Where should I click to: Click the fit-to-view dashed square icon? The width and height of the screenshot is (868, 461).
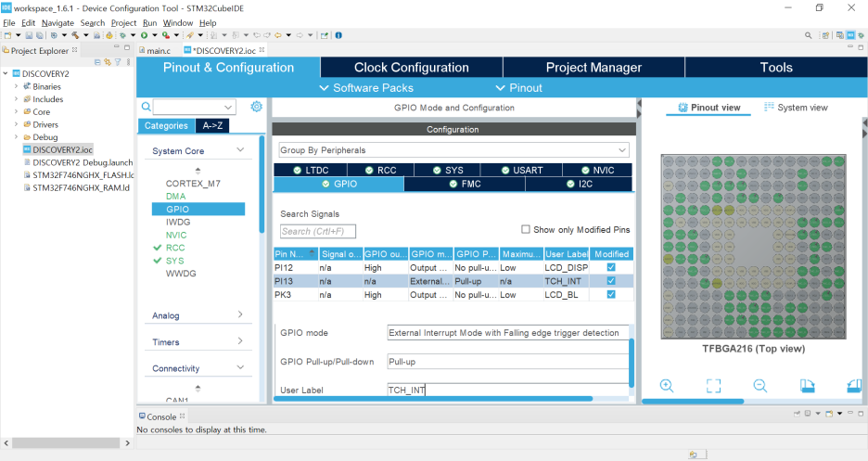tap(713, 386)
